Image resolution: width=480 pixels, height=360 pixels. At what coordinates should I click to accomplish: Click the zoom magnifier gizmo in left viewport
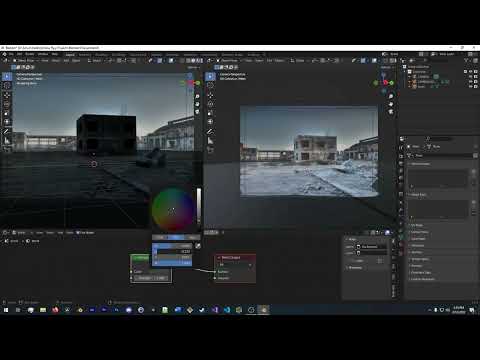197,96
